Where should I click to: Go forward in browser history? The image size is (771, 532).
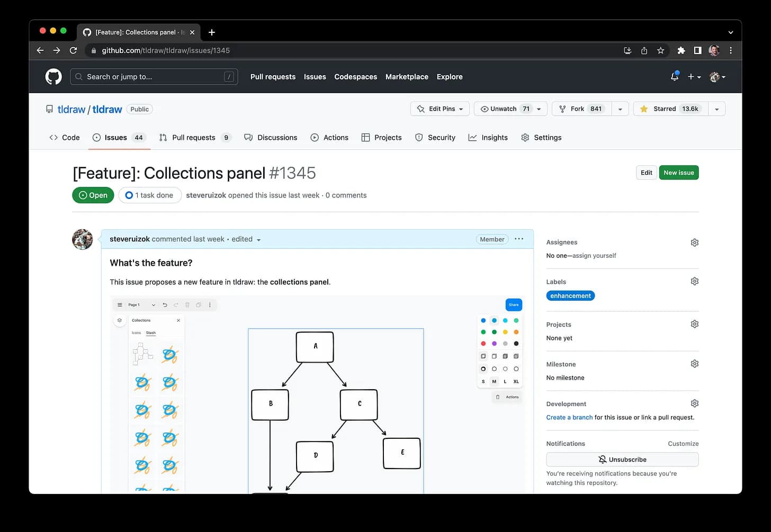(57, 50)
